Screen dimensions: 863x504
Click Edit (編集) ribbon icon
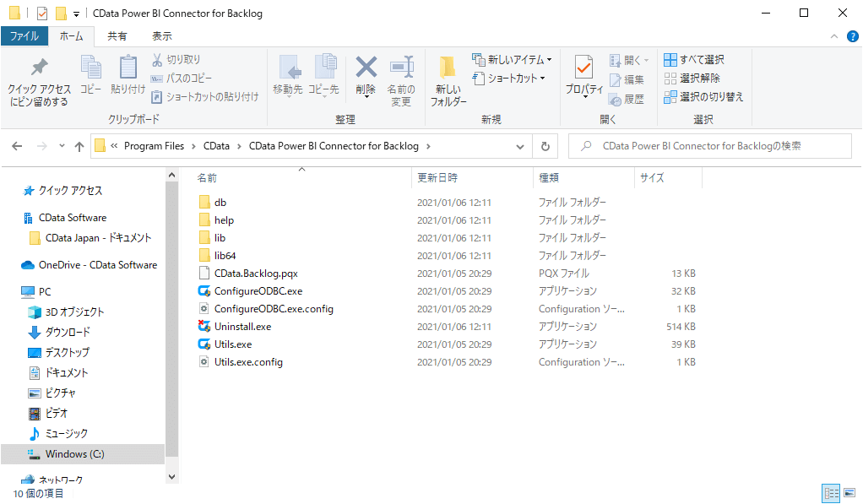[627, 80]
